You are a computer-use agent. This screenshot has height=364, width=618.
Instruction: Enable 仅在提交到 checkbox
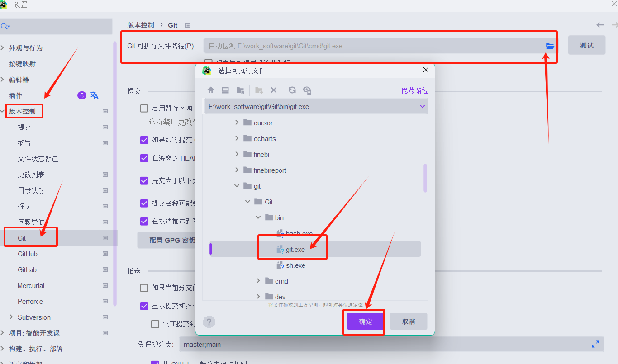(155, 324)
